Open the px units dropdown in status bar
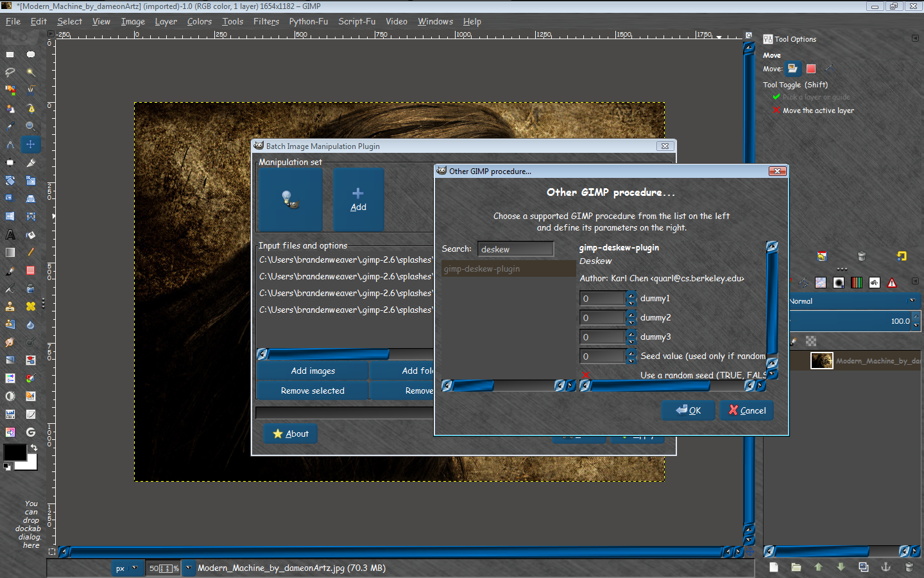The width and height of the screenshot is (924, 578). click(126, 568)
